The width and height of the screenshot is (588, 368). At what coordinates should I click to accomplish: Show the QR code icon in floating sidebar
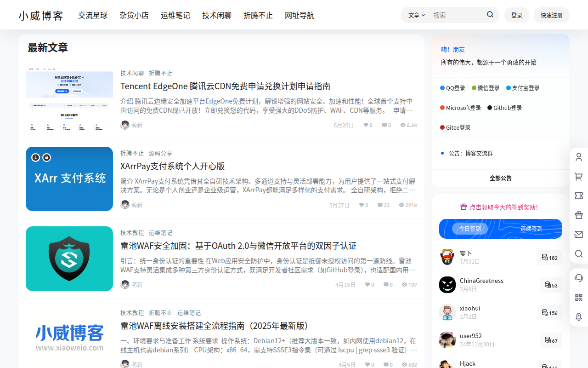click(579, 297)
